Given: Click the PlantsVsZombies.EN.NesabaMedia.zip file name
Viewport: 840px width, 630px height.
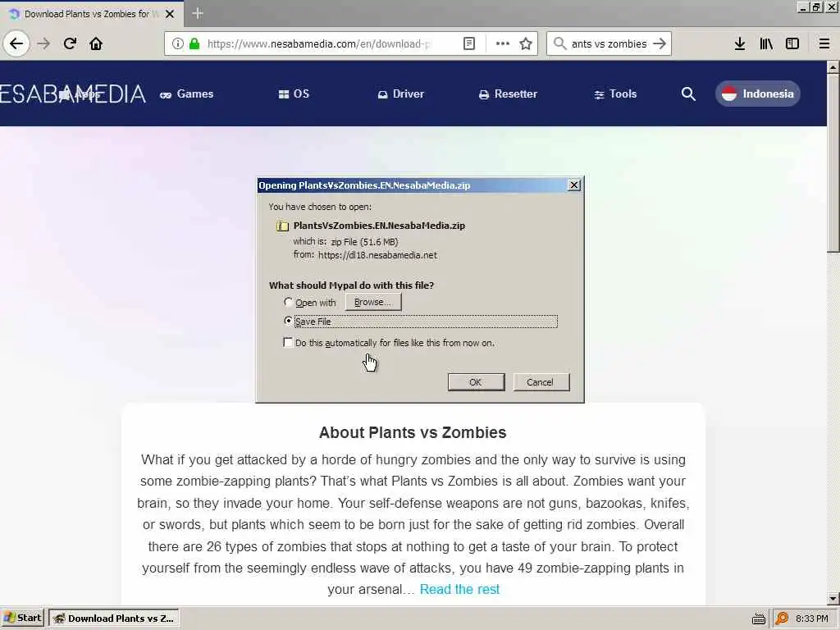Looking at the screenshot, I should [x=379, y=226].
